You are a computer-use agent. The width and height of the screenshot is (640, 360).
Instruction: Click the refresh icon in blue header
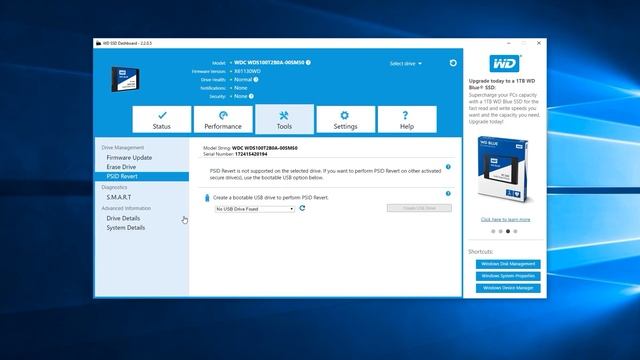point(453,63)
